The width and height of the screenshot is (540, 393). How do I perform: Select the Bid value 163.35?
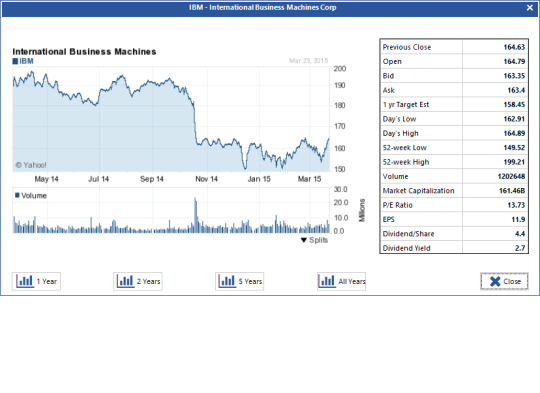(514, 76)
